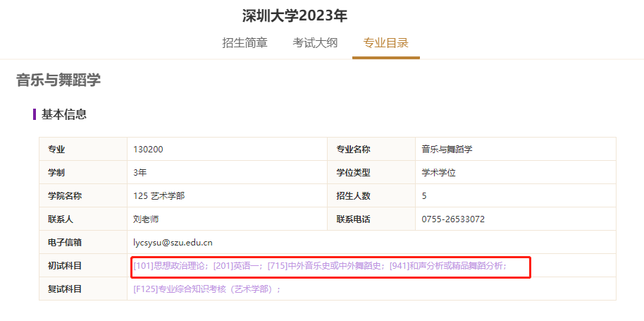This screenshot has height=321, width=644.
Task: Switch to the 招生简章 tab
Action: click(244, 43)
